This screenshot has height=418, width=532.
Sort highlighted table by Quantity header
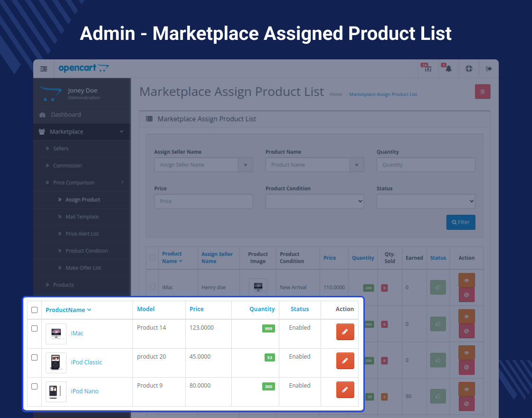(262, 309)
